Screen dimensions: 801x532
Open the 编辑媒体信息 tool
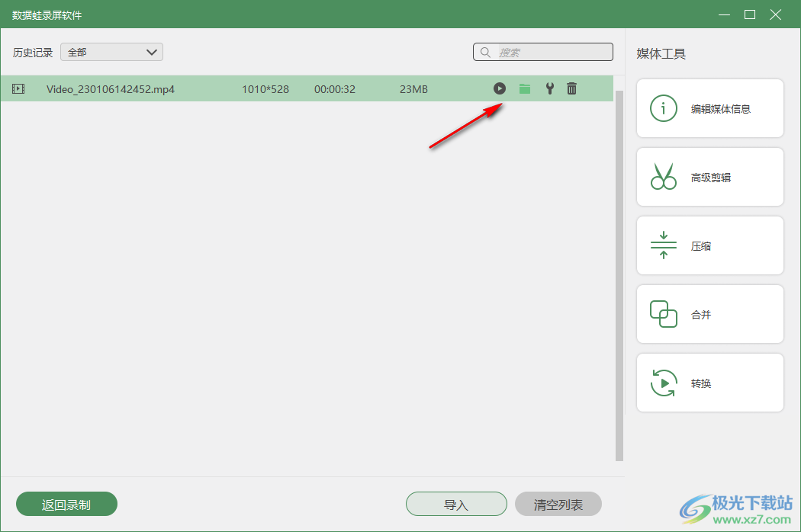coord(710,108)
